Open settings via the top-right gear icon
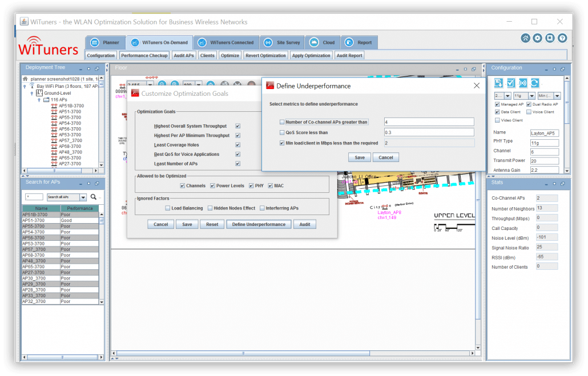This screenshot has height=376, width=588. [x=538, y=38]
